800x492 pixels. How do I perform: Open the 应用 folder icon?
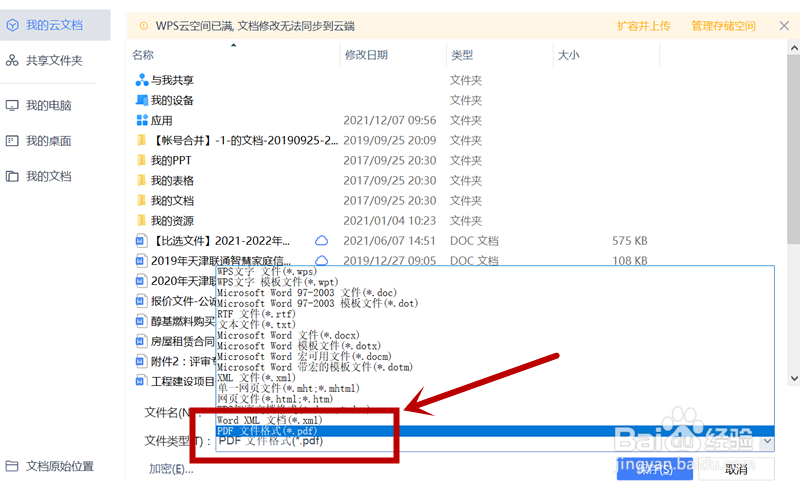coord(141,120)
